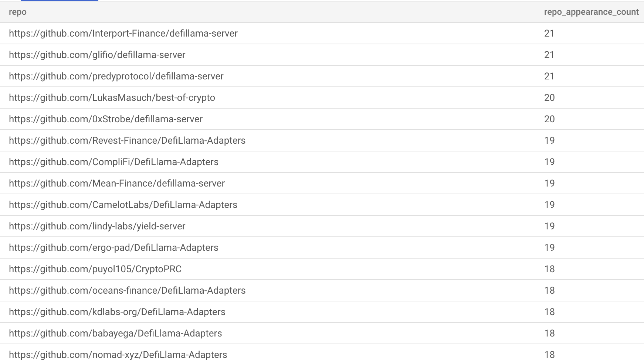The height and width of the screenshot is (362, 644).
Task: Click the "repo_appearance_count" column header
Action: [x=591, y=12]
